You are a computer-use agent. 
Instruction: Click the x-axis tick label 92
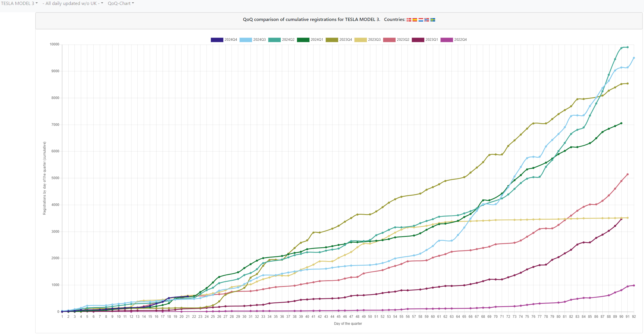[634, 317]
